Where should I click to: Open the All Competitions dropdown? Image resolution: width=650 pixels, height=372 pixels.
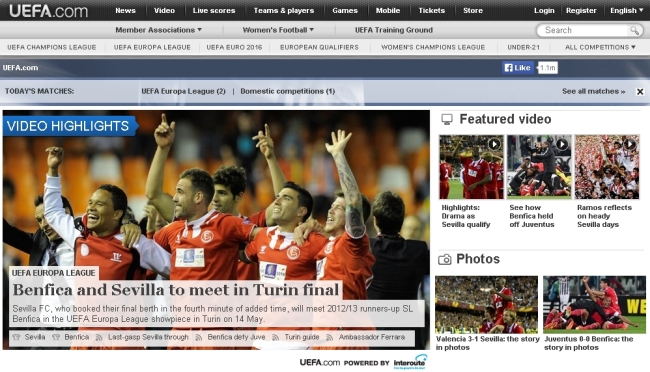click(x=600, y=47)
